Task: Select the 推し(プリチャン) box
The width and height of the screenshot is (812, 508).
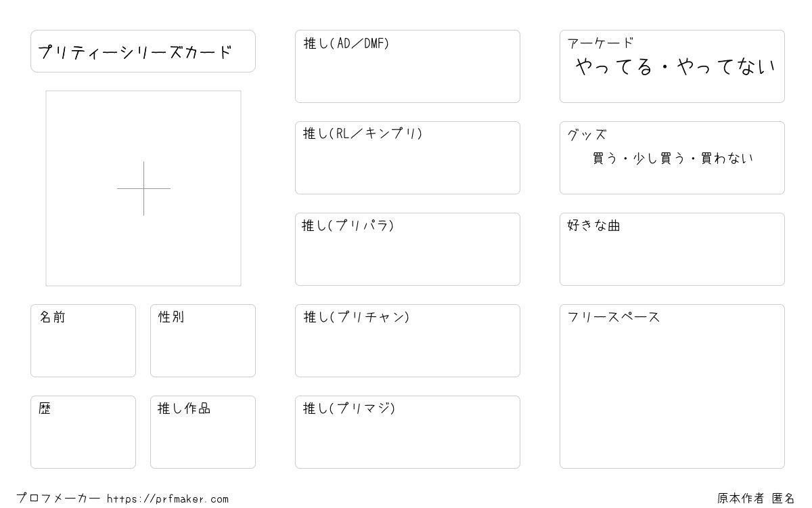Action: [x=407, y=341]
